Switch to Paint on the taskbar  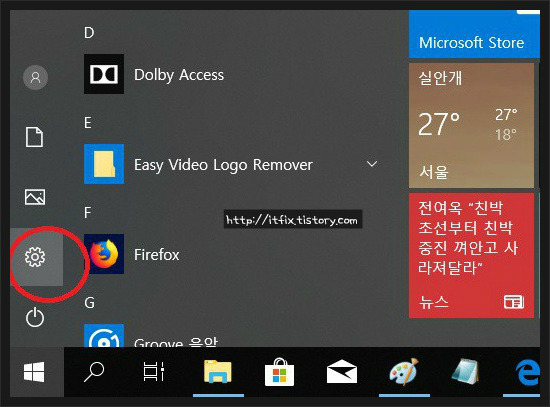(404, 372)
